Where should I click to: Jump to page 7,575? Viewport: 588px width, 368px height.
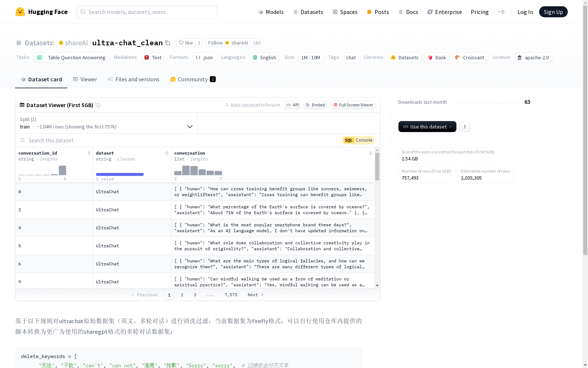click(x=231, y=295)
